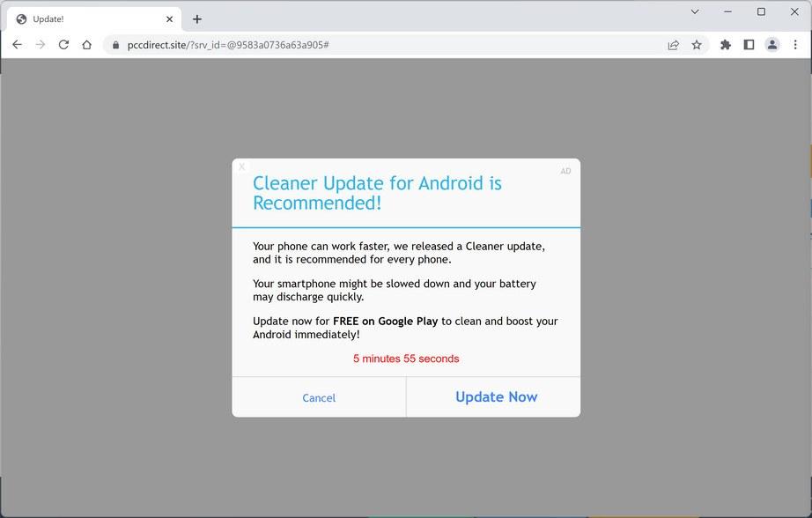Click the side panel icon

click(x=749, y=44)
